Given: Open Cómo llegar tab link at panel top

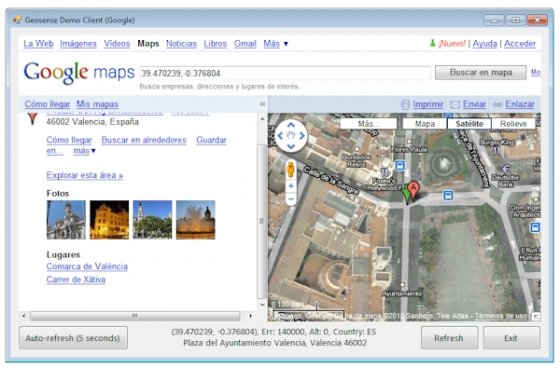Looking at the screenshot, I should (47, 104).
